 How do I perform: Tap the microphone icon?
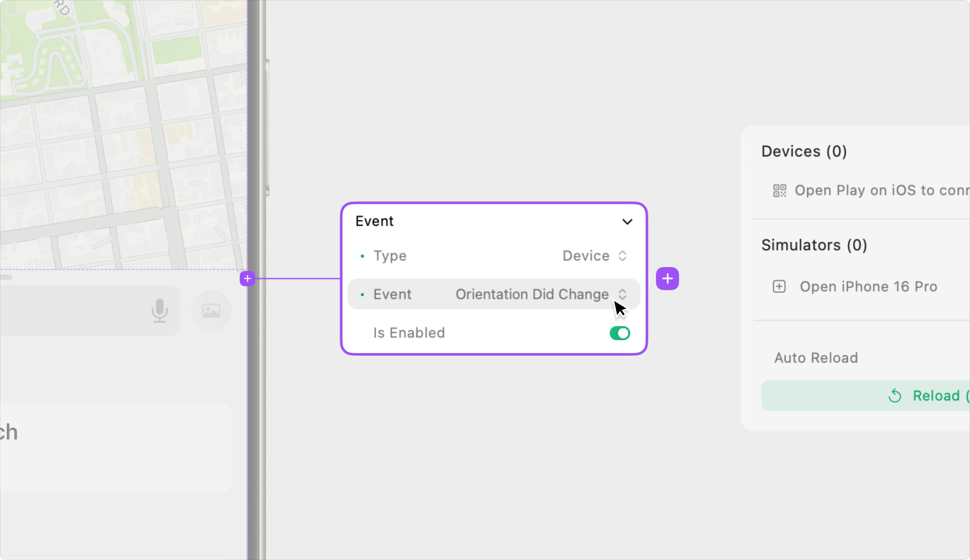click(159, 311)
